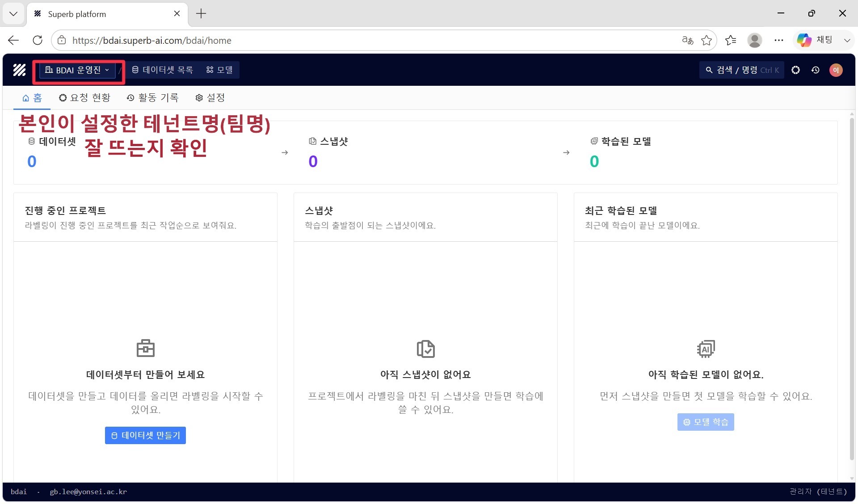The width and height of the screenshot is (858, 504).
Task: Click the site info lock icon
Action: tap(62, 40)
